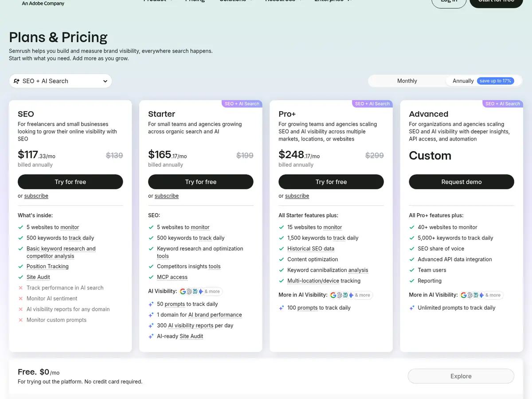Click checkmark beside Reporting

[411, 281]
